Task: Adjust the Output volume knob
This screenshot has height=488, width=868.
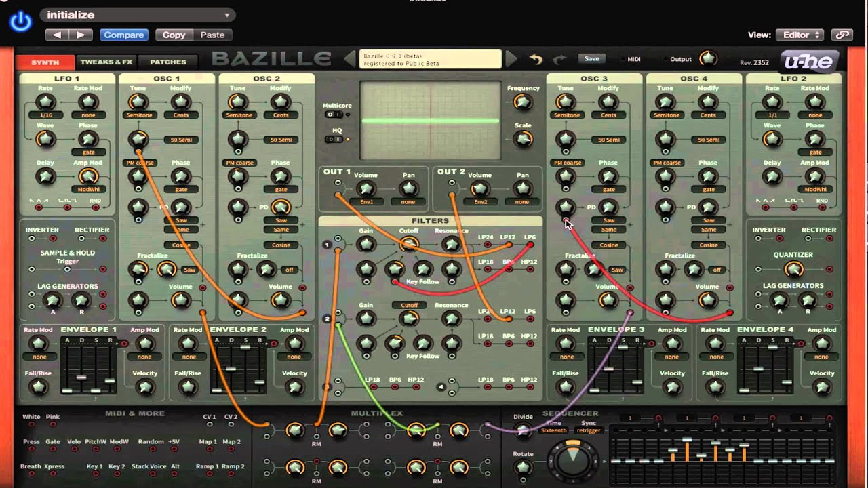Action: [707, 58]
